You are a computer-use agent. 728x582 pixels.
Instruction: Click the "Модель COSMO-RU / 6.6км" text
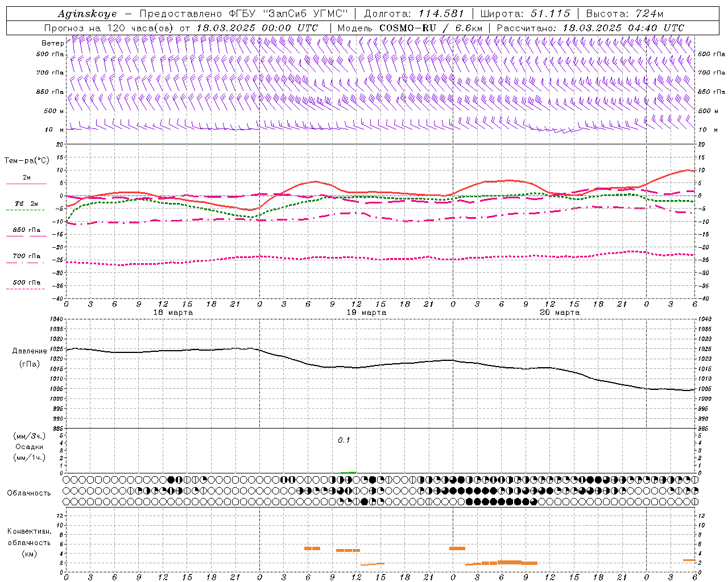(410, 28)
